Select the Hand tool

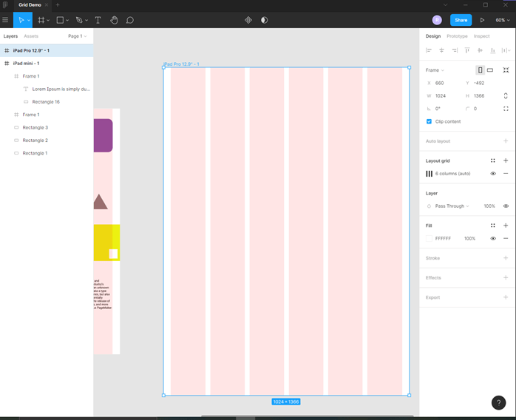(x=114, y=20)
